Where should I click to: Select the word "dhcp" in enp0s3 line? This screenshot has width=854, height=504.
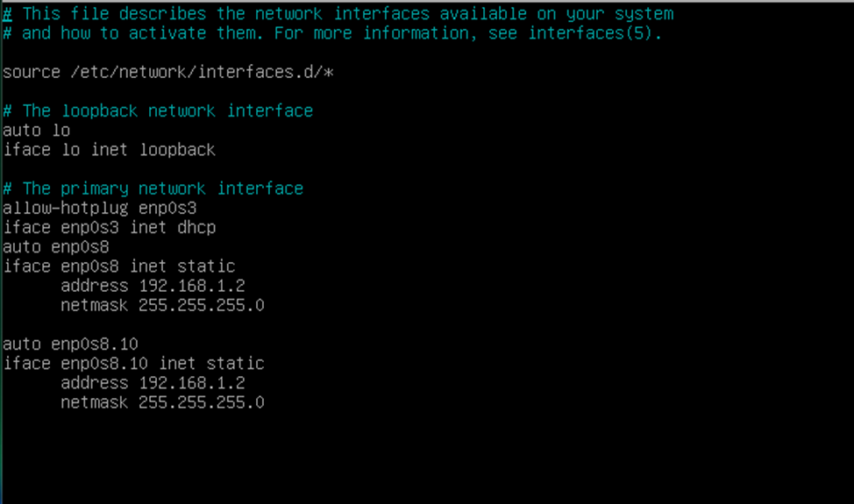click(196, 227)
